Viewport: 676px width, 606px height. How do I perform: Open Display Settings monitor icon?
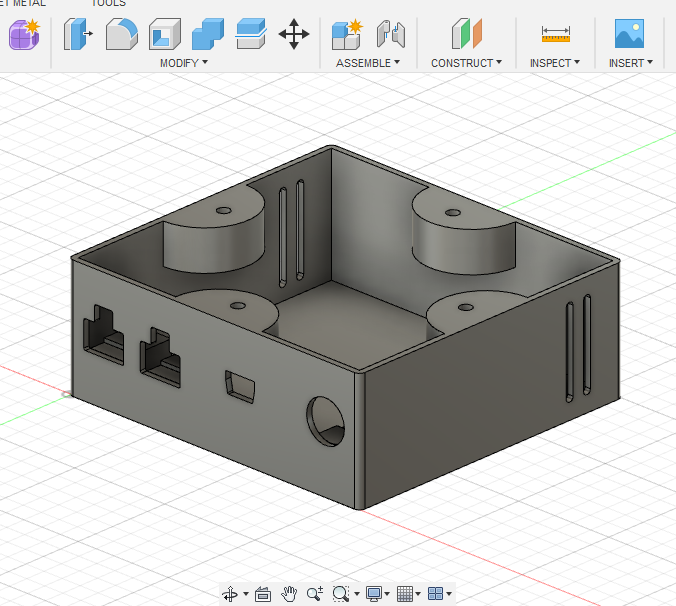373,594
